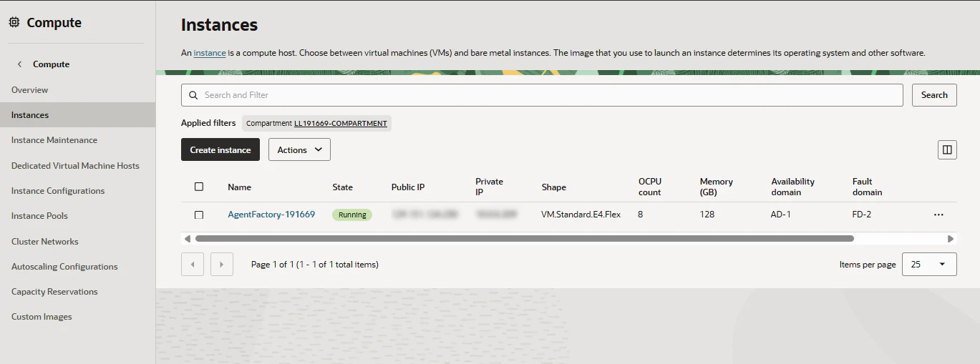Click the back chevron next to Compute
This screenshot has height=364, width=980.
(x=19, y=64)
